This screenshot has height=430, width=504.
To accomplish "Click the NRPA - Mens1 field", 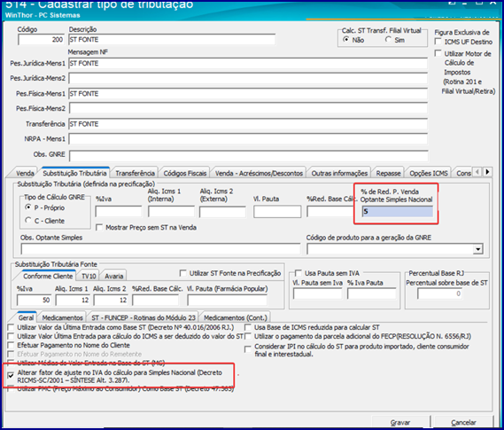I will point(248,139).
